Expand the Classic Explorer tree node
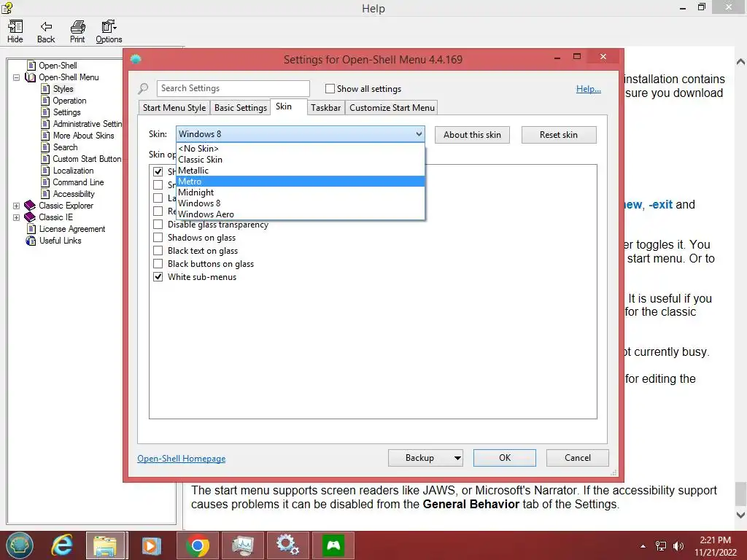 tap(16, 206)
